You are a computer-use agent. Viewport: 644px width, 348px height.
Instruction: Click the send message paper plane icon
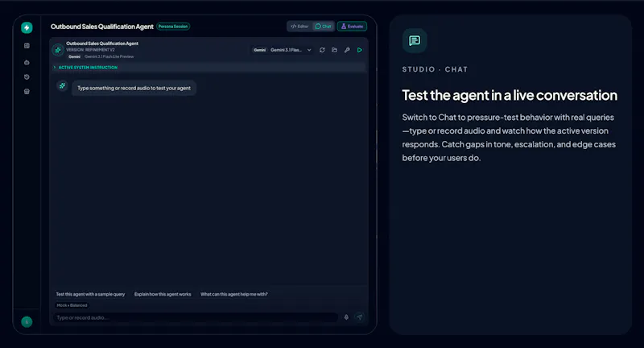pos(359,317)
